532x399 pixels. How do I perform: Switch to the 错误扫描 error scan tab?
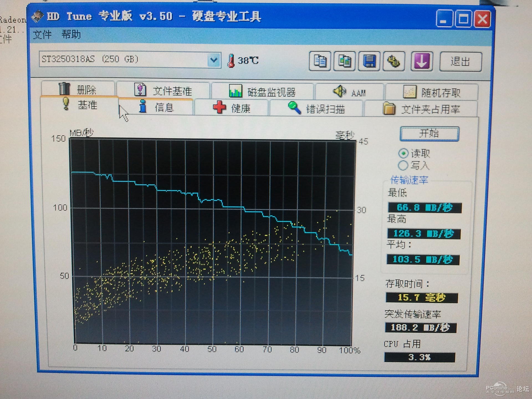316,108
